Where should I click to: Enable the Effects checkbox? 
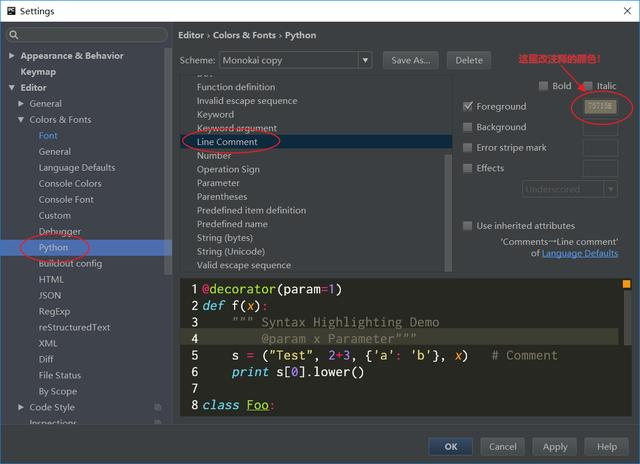coord(468,168)
